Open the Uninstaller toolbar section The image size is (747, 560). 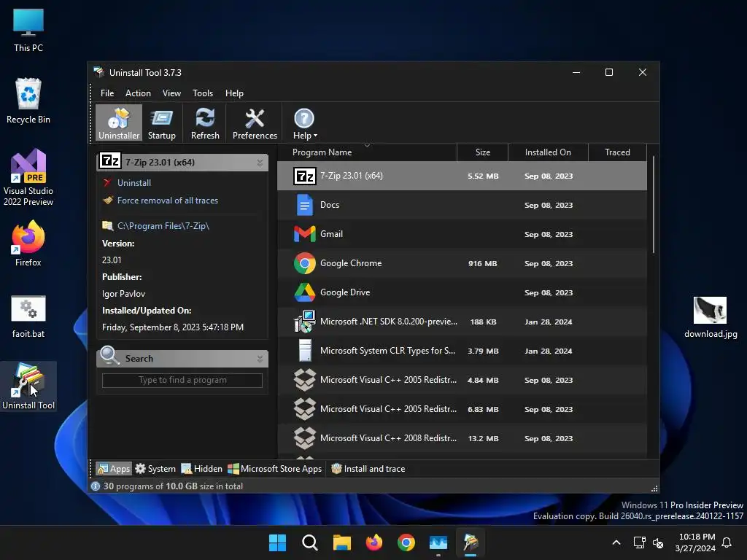pos(119,122)
